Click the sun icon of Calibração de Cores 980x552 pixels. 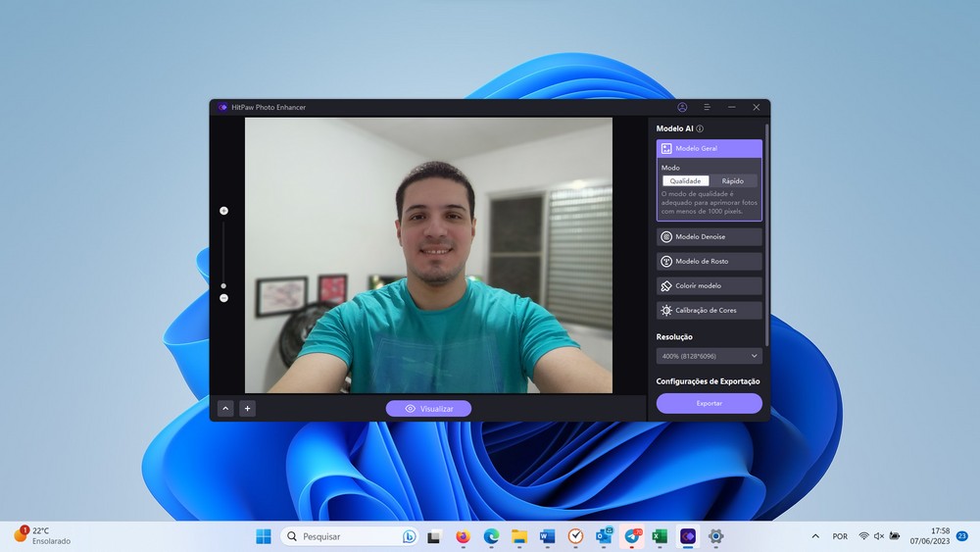666,310
